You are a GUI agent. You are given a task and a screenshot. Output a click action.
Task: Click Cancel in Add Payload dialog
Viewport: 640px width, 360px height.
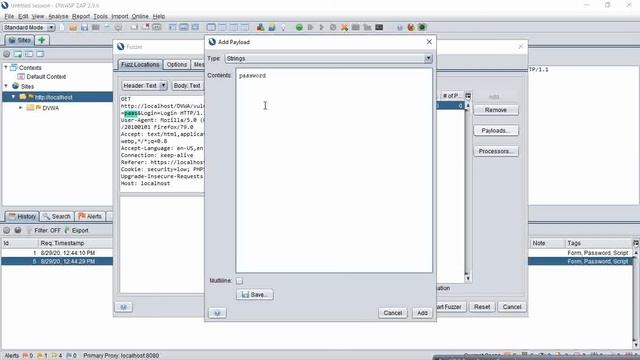(x=393, y=313)
